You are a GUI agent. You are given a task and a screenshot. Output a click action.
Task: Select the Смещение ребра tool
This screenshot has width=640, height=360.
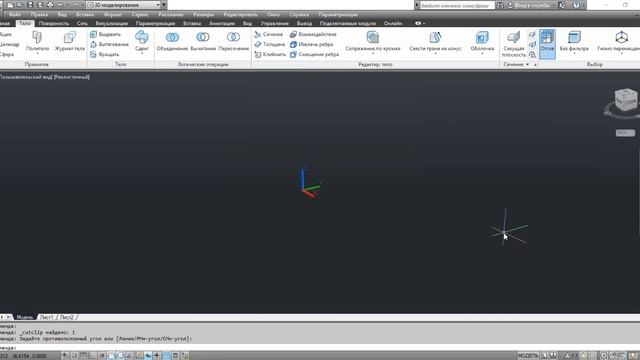click(x=314, y=54)
